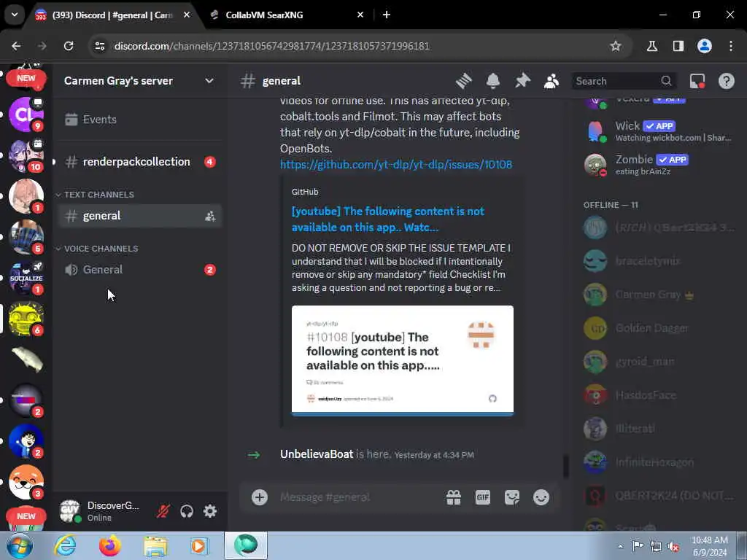Join the General voice channel
Image resolution: width=747 pixels, height=560 pixels.
(139, 270)
